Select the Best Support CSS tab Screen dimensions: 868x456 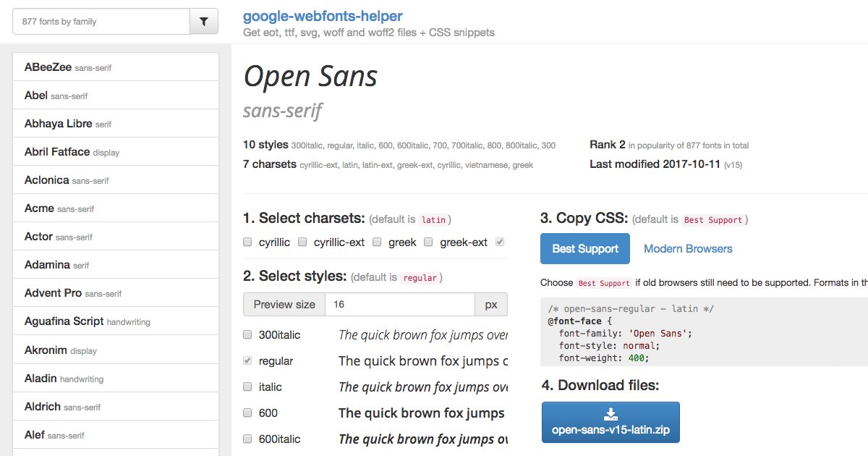tap(585, 248)
